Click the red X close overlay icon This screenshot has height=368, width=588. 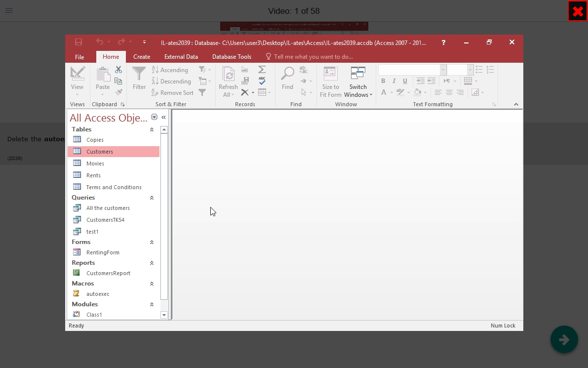577,11
